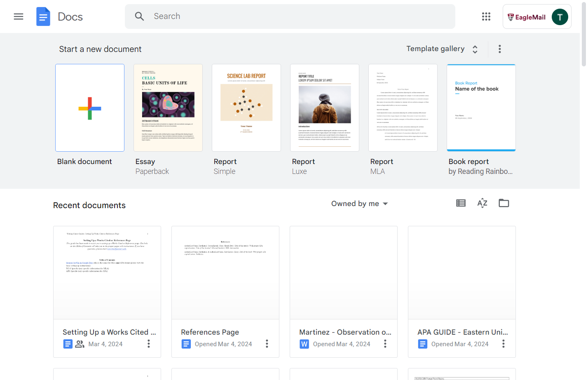
Task: Click the Docs title text
Action: 70,16
